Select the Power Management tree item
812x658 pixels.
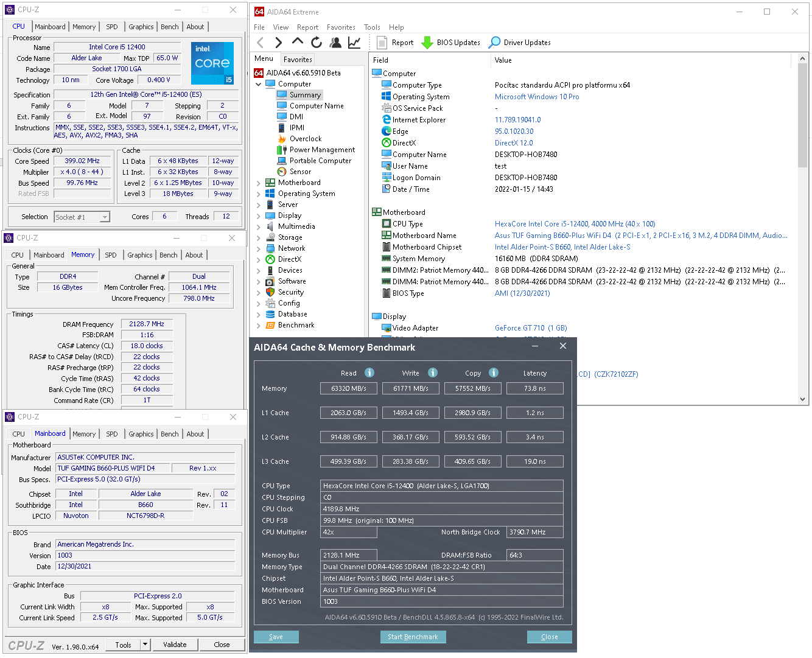pyautogui.click(x=322, y=150)
